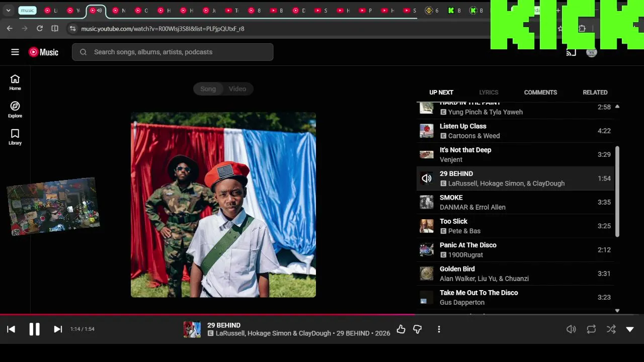Click the Panic At The Disco queue thumbnail

[427, 250]
